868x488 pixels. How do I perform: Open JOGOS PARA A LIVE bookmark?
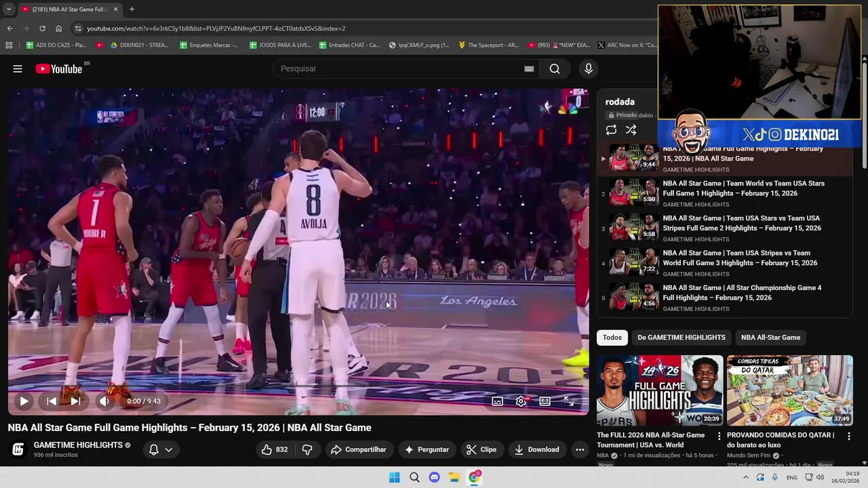[x=280, y=45]
